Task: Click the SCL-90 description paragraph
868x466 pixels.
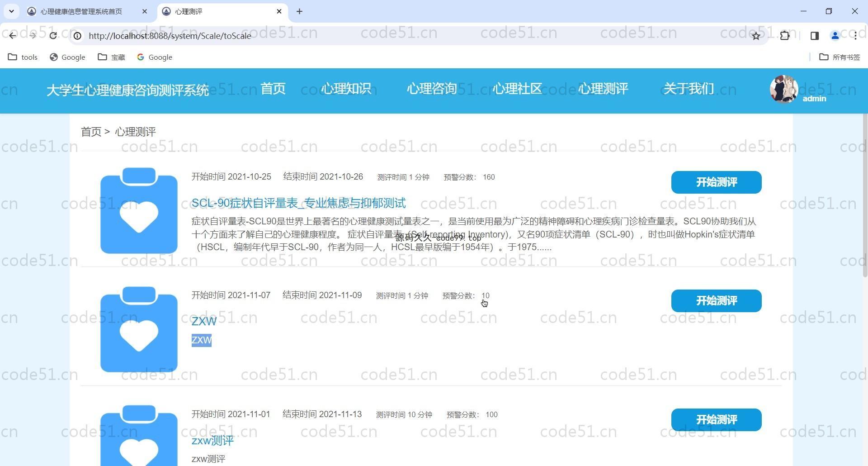Action: pyautogui.click(x=473, y=234)
